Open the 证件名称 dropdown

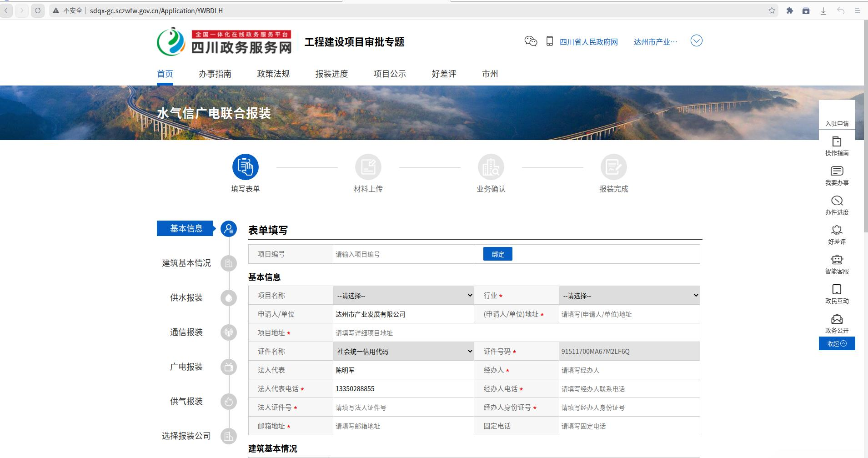403,352
